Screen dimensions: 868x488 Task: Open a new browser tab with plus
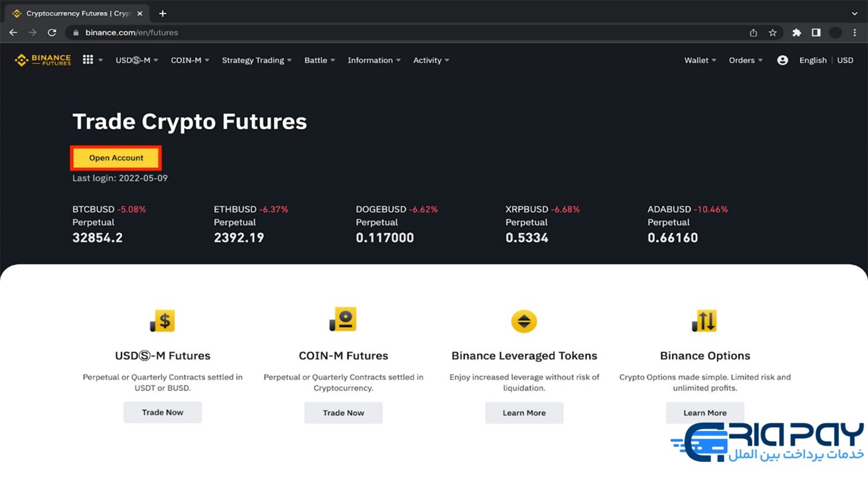[163, 13]
